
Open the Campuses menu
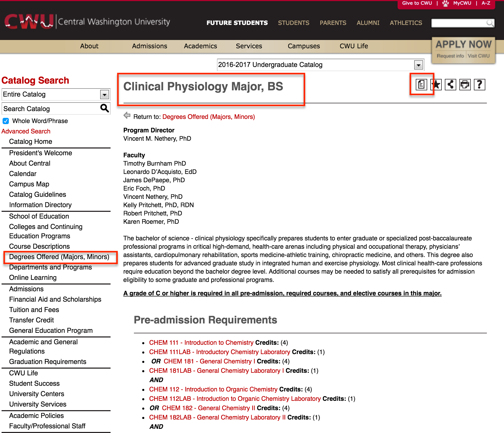pos(304,46)
